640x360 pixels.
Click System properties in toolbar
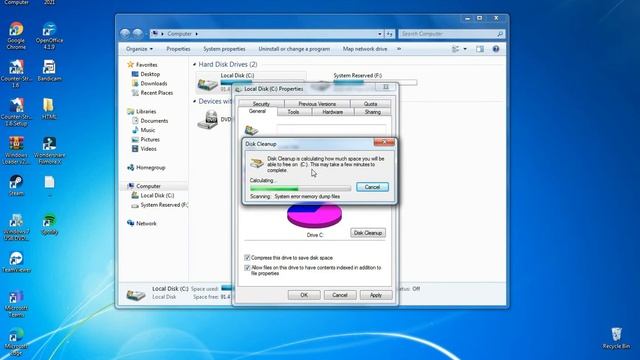click(x=224, y=49)
